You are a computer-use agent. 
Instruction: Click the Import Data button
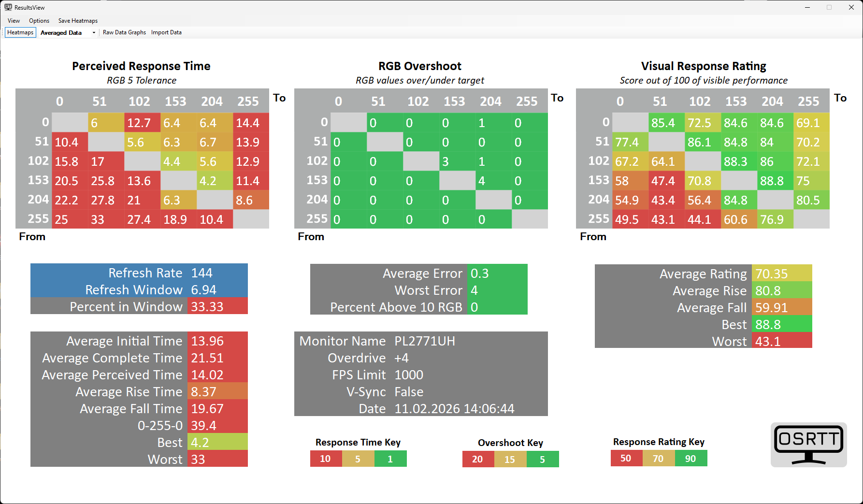[x=166, y=32]
